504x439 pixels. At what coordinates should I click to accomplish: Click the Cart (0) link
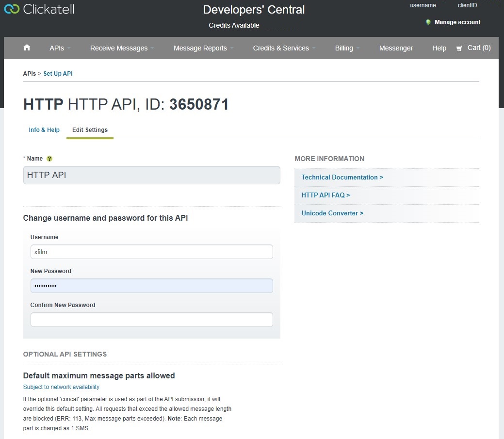click(x=479, y=48)
